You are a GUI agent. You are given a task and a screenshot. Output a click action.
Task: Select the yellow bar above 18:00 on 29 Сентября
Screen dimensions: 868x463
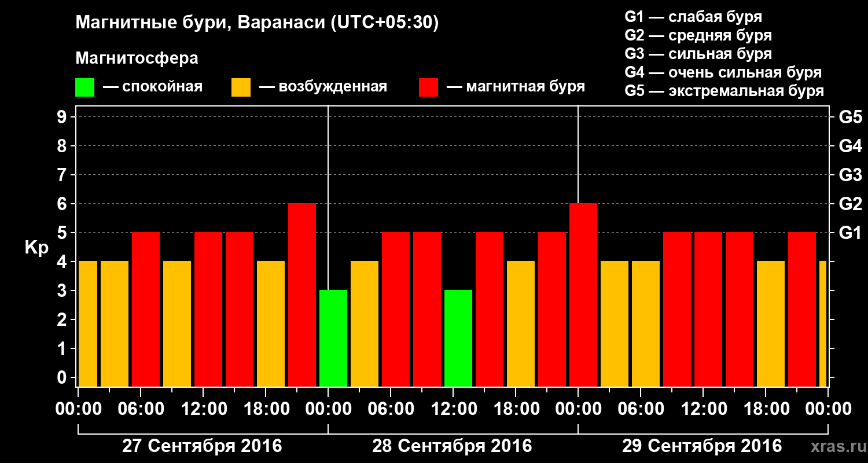coord(771,324)
